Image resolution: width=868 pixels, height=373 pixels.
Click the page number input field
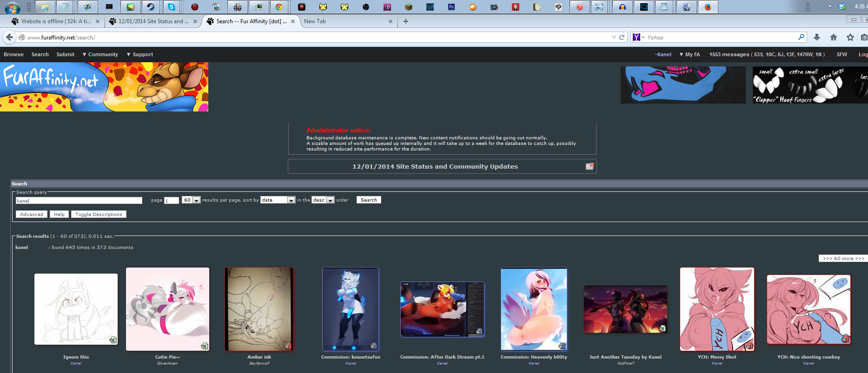(172, 201)
